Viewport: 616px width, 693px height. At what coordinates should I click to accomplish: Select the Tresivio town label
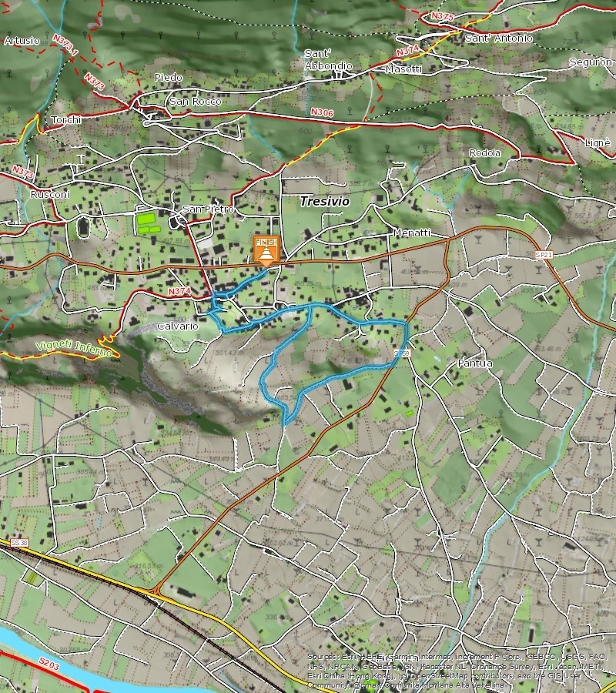(324, 200)
